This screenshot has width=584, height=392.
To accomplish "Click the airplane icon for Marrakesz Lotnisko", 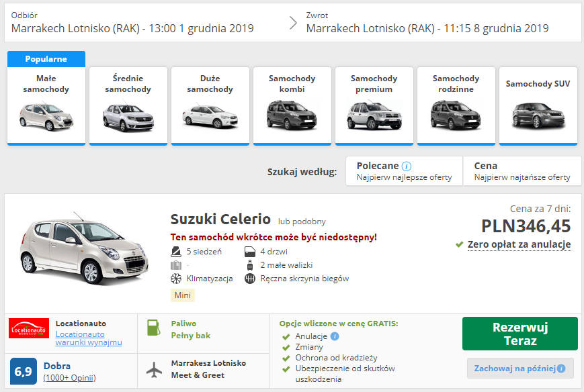I will point(154,369).
